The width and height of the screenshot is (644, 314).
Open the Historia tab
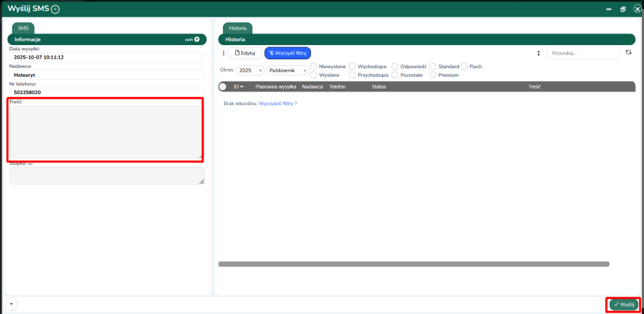click(x=237, y=28)
